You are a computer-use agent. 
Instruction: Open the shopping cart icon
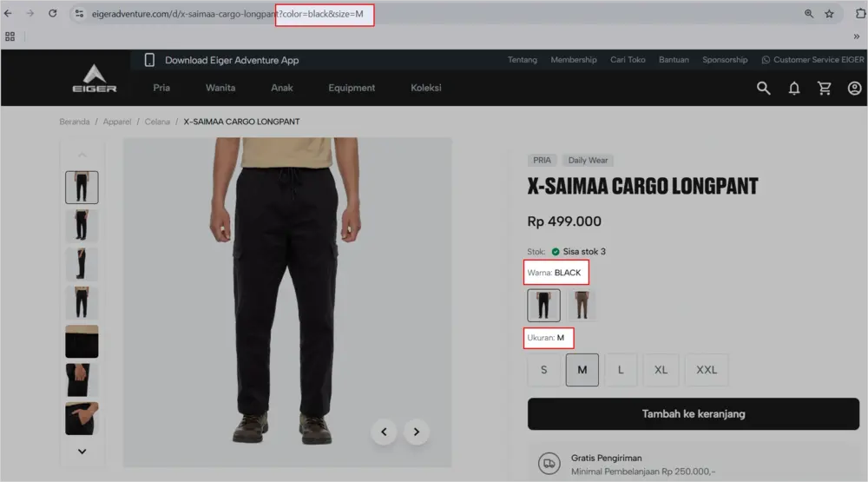coord(825,88)
